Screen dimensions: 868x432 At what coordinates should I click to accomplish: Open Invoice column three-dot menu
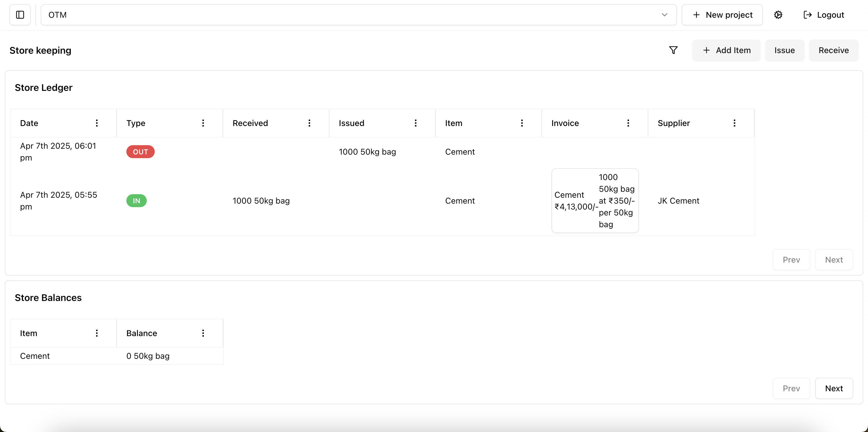[628, 123]
